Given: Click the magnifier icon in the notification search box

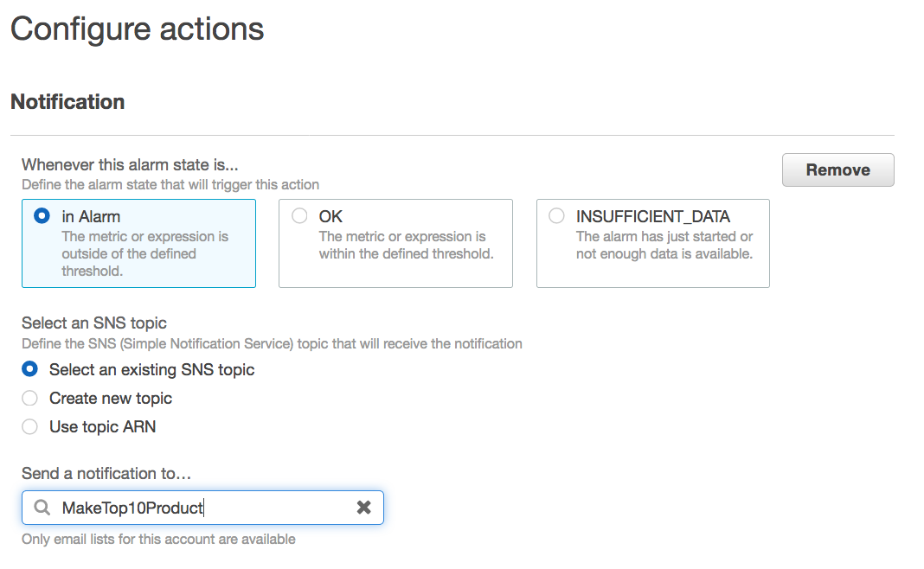Looking at the screenshot, I should (x=42, y=508).
